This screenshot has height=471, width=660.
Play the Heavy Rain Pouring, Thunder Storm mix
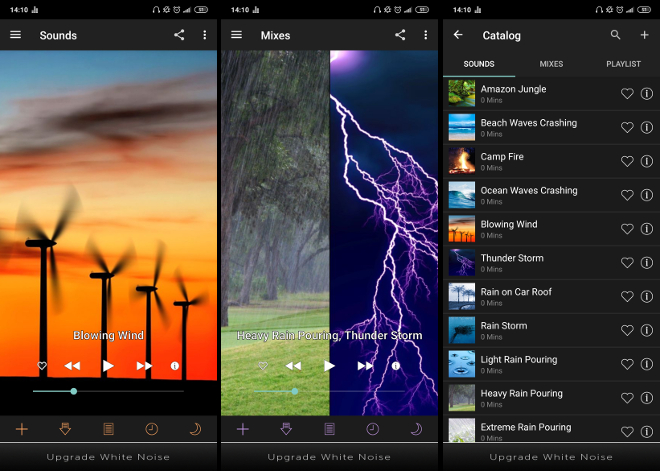click(329, 366)
